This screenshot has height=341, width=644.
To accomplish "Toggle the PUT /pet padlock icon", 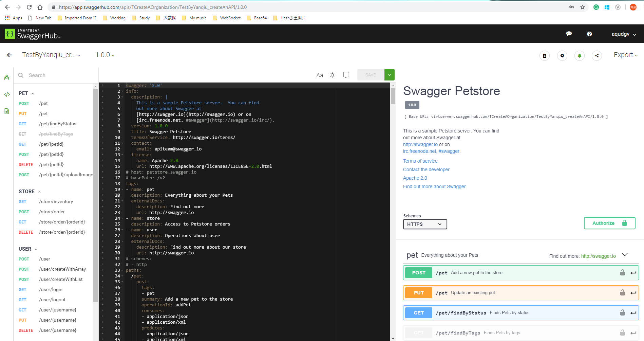I will (623, 292).
